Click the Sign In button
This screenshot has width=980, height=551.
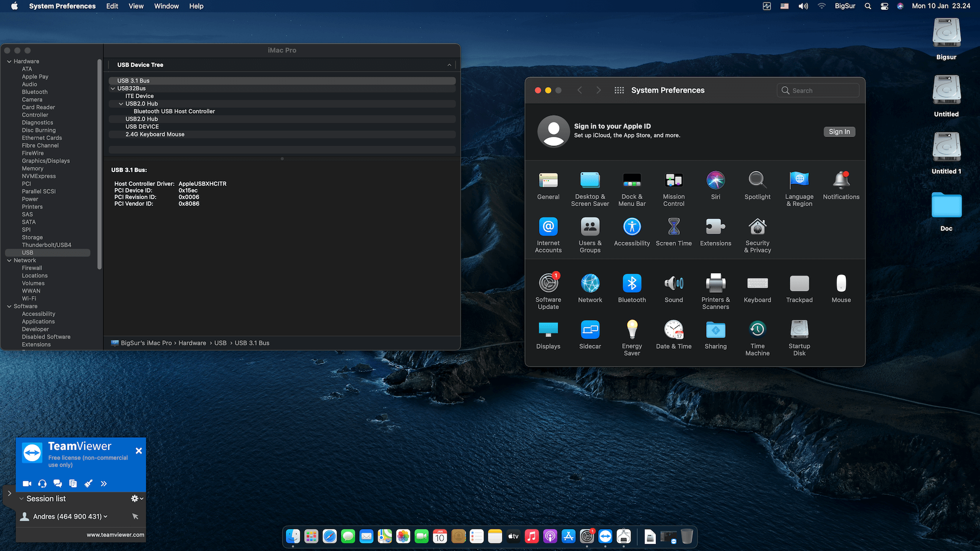(x=839, y=132)
